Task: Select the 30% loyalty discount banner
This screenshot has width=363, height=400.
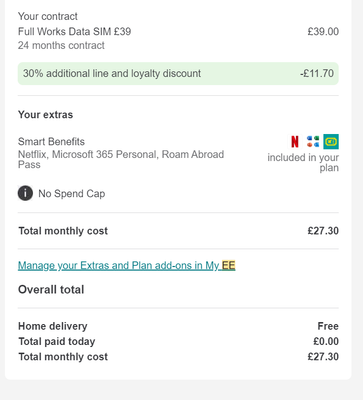Action: [178, 73]
